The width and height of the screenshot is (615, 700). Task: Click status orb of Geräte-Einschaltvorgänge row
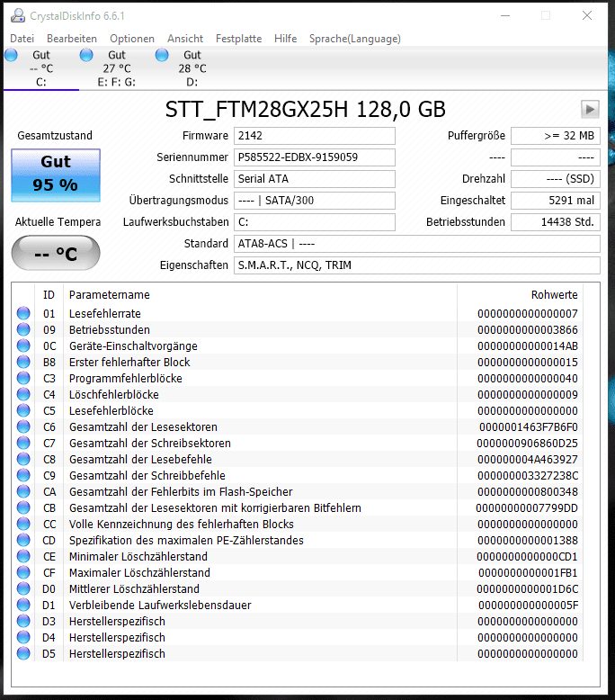(x=23, y=346)
